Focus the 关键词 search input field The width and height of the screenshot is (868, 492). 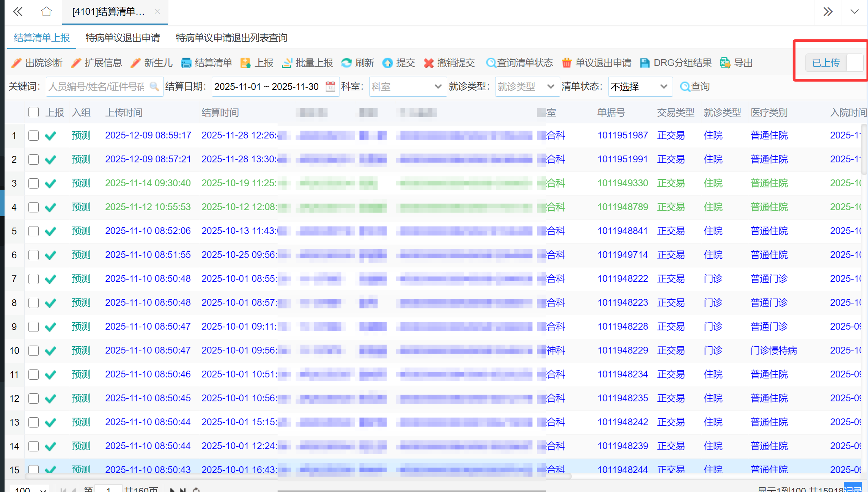coord(97,86)
